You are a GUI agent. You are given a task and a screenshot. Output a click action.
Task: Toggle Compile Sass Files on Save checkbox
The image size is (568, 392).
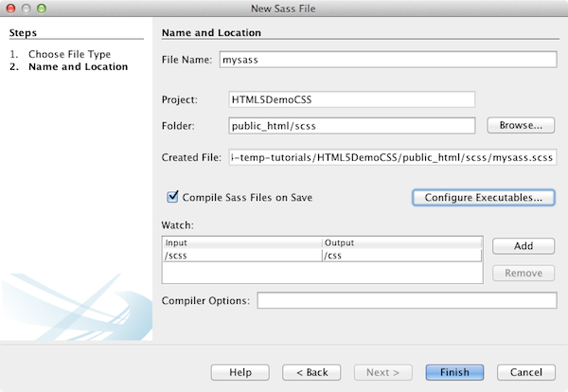pyautogui.click(x=172, y=197)
